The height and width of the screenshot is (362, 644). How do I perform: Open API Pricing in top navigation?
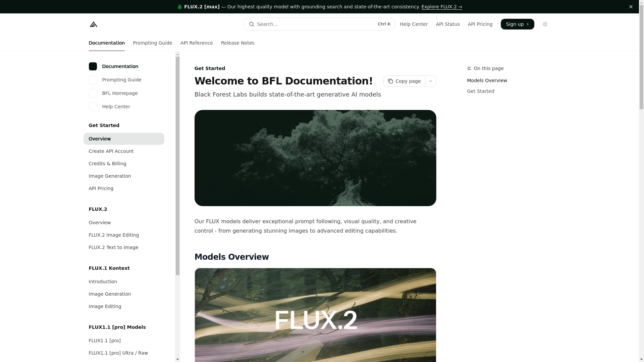(x=480, y=24)
